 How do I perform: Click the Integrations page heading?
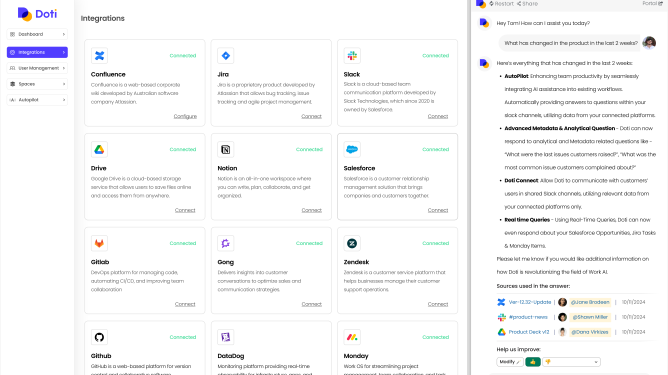click(x=103, y=18)
